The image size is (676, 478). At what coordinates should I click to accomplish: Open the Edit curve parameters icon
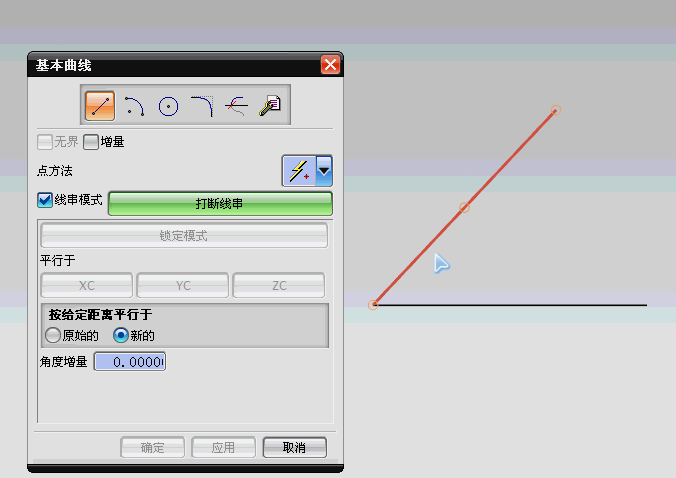point(270,106)
